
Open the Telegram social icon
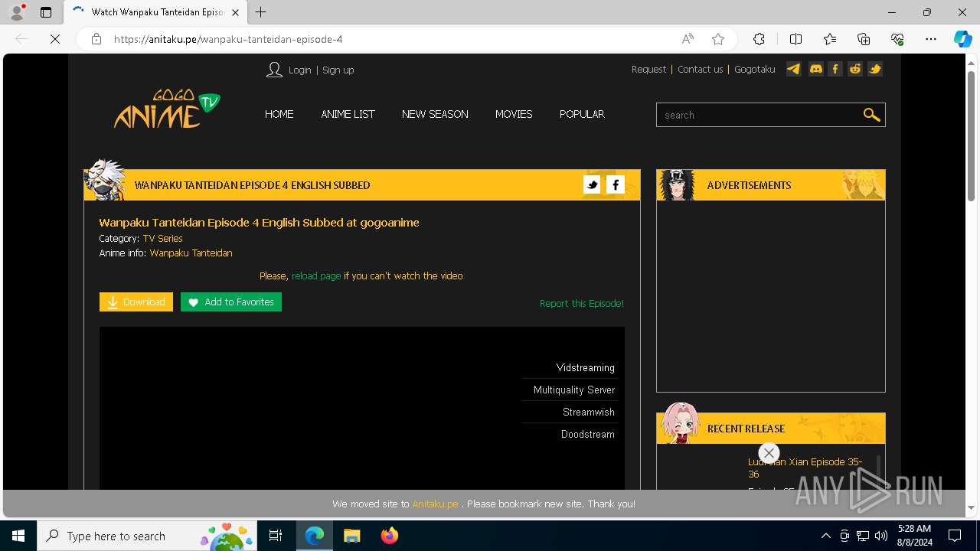[x=794, y=69]
